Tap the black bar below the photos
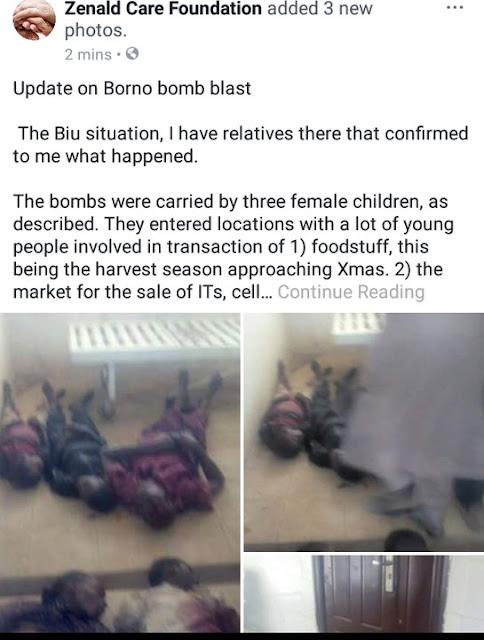Viewport: 484px width, 640px height. (242, 636)
